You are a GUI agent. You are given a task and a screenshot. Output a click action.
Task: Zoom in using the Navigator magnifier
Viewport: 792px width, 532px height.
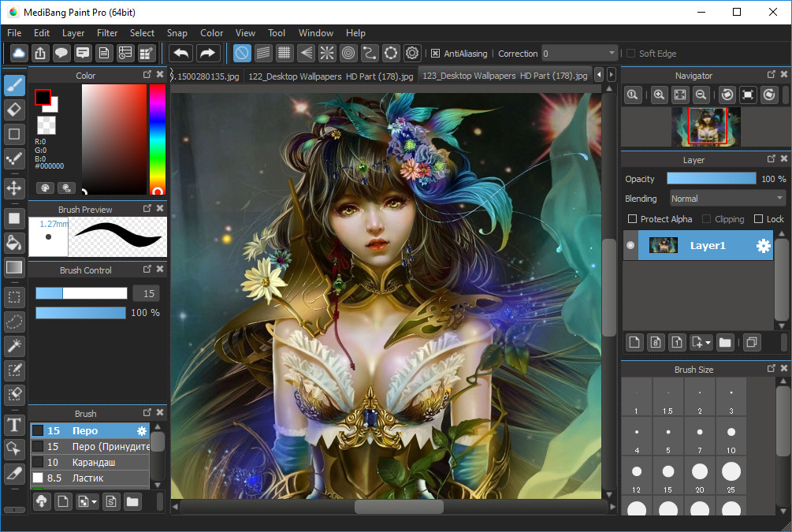659,95
